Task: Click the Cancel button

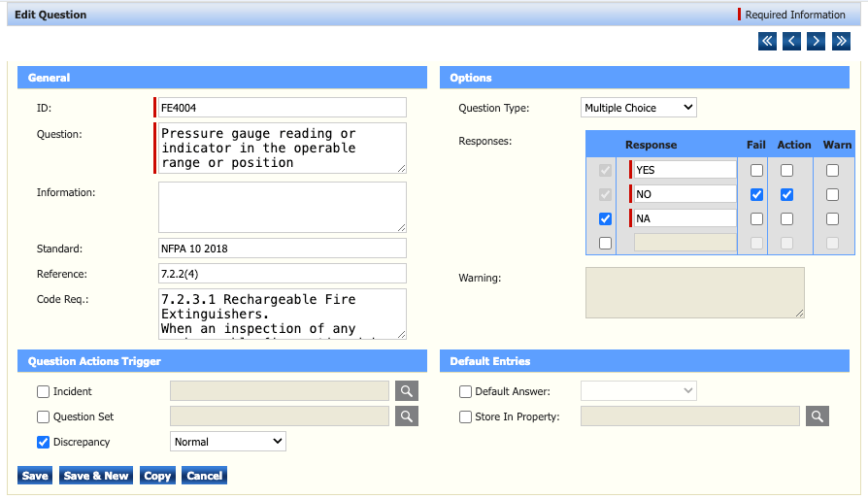Action: click(x=204, y=476)
